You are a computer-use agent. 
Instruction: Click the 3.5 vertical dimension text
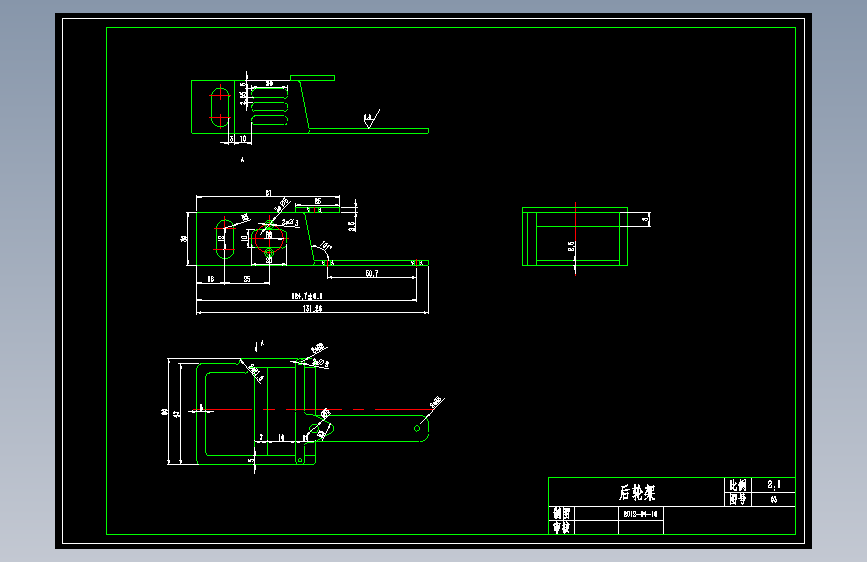[352, 226]
